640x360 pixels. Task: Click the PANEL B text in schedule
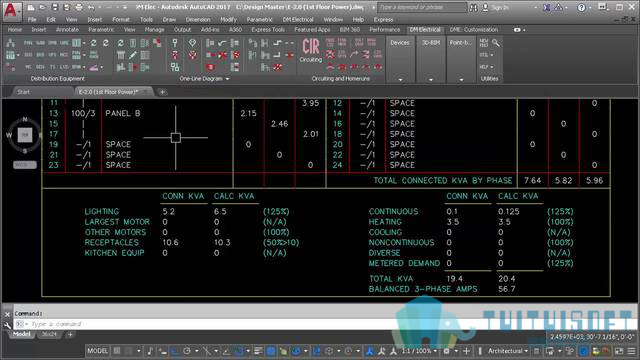122,113
